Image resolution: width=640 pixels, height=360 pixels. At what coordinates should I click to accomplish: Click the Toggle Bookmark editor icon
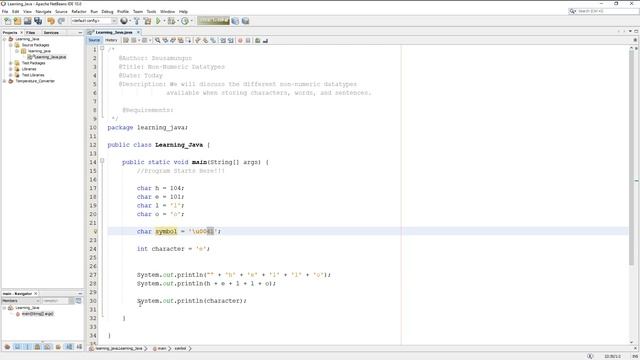(213, 40)
